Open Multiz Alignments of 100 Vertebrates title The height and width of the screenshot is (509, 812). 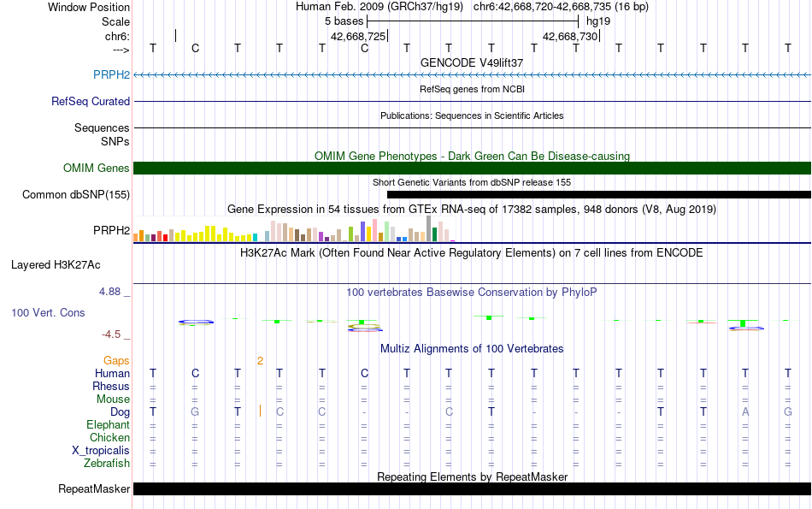click(472, 349)
